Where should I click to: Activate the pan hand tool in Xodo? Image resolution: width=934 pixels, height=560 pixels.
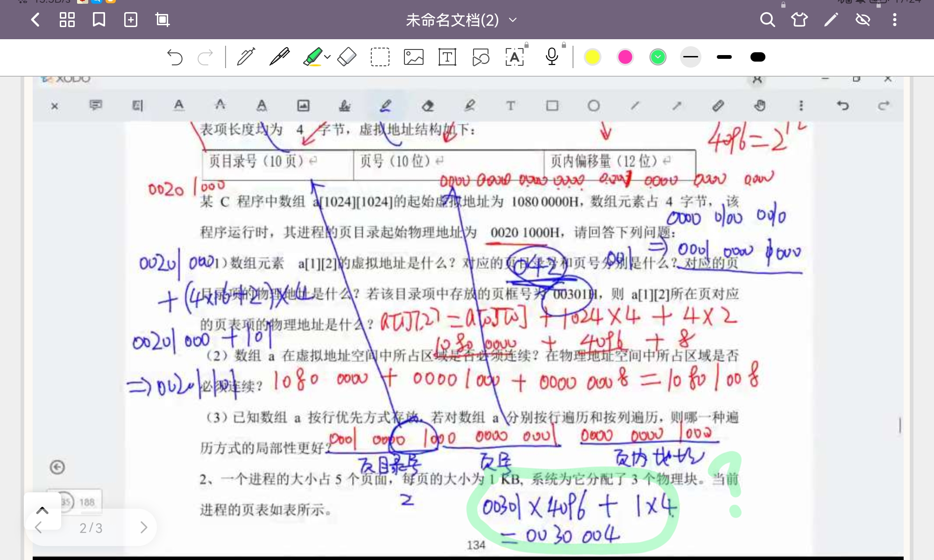click(x=760, y=106)
